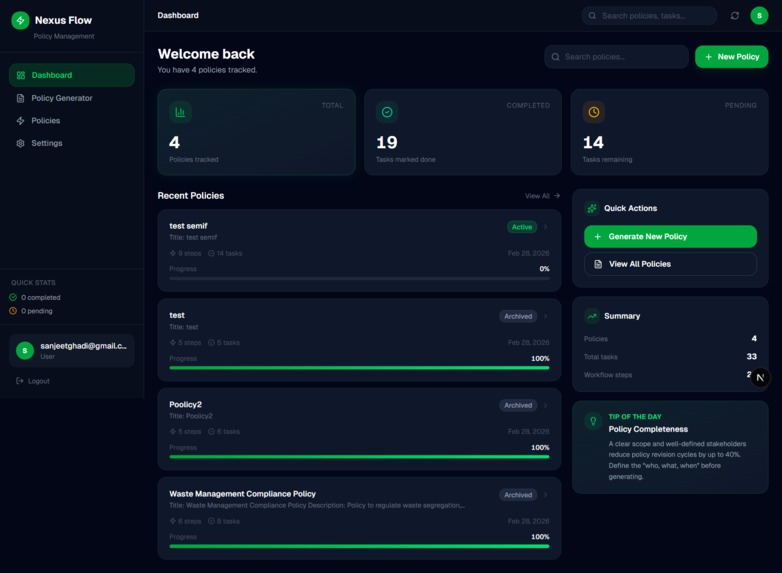Click the test semif progress bar
The image size is (782, 573).
359,278
